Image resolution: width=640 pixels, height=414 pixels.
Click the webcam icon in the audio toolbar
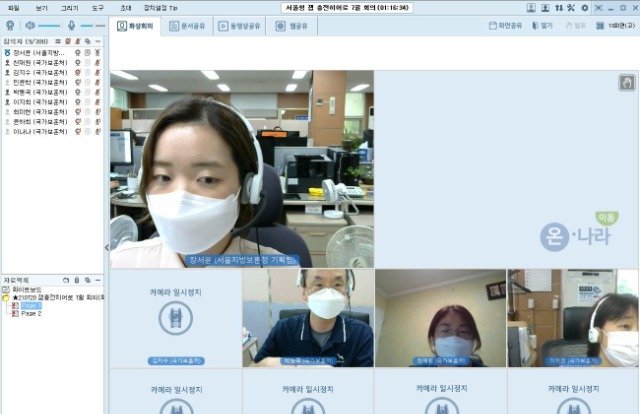point(9,25)
